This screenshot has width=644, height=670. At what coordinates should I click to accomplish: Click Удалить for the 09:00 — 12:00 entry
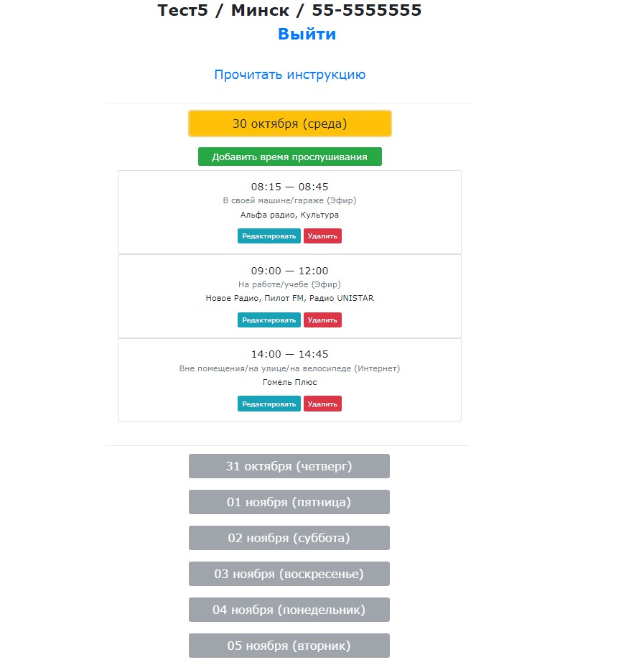point(322,320)
